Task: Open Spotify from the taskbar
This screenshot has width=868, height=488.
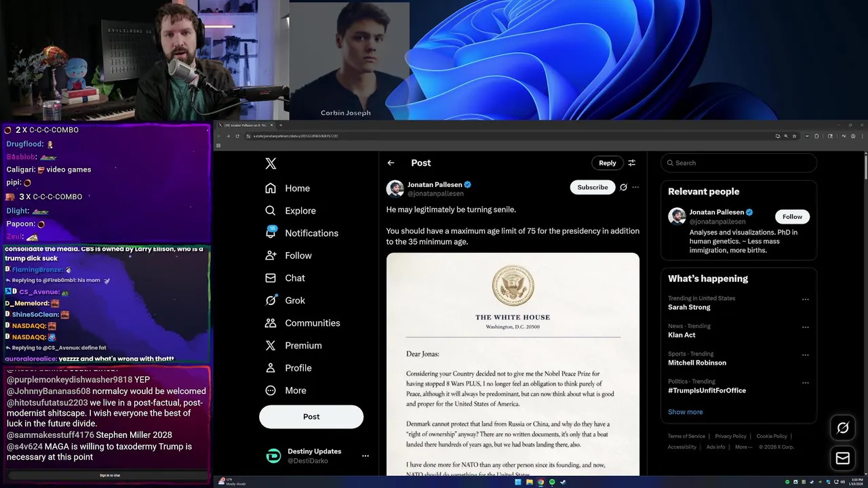Action: click(552, 482)
